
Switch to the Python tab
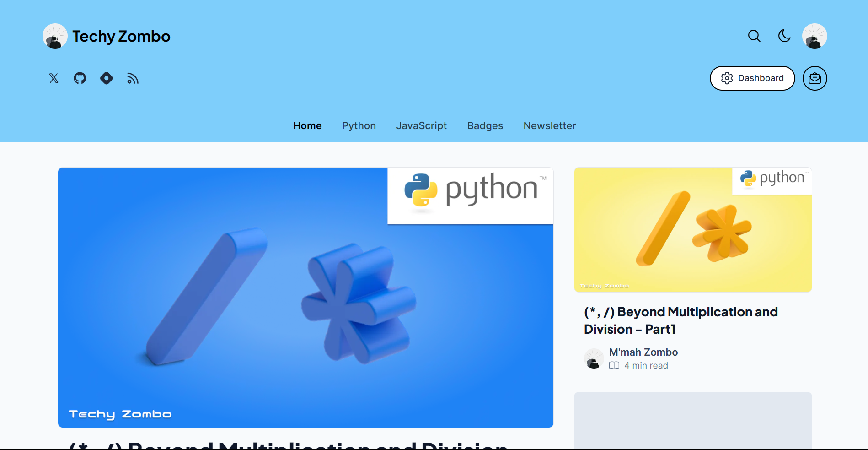[x=359, y=125]
